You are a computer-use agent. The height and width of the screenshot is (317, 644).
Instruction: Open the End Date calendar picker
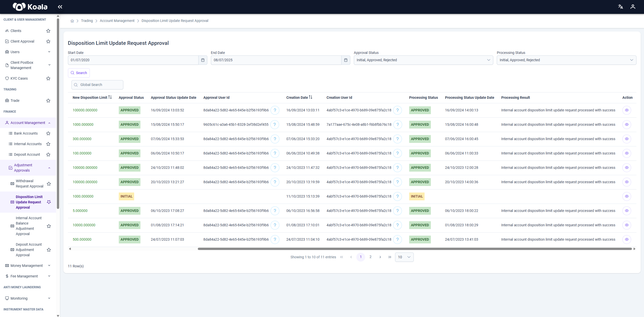(x=346, y=60)
